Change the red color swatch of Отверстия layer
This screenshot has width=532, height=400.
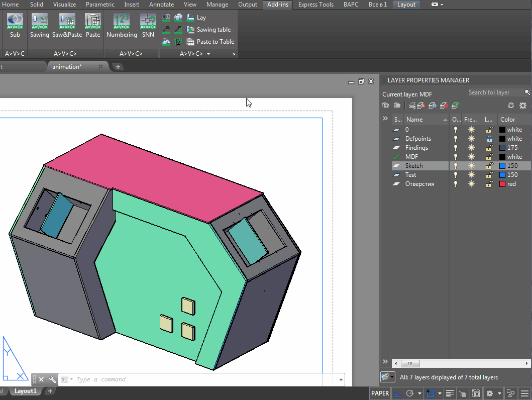[502, 184]
